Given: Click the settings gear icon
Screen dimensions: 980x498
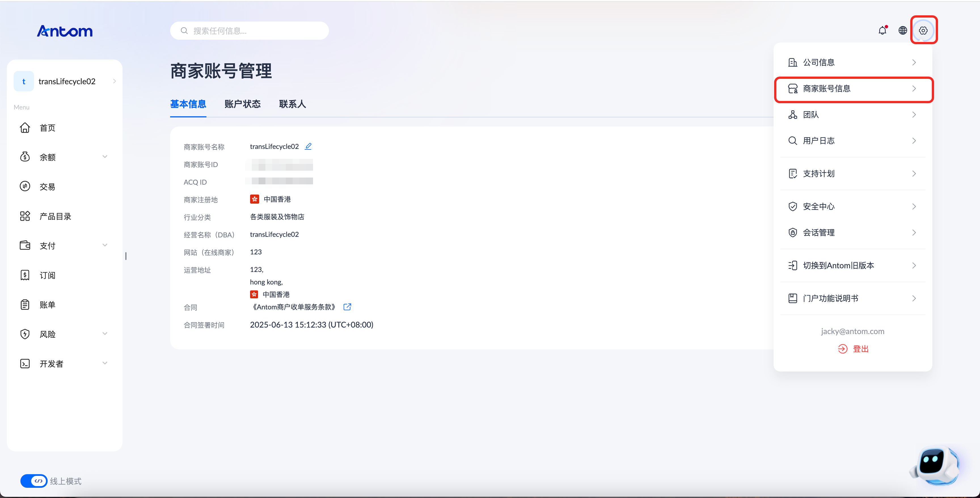Looking at the screenshot, I should pyautogui.click(x=923, y=30).
